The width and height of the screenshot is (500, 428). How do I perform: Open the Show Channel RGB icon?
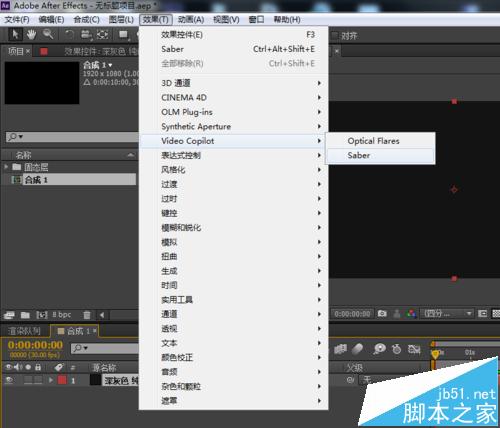[x=411, y=313]
